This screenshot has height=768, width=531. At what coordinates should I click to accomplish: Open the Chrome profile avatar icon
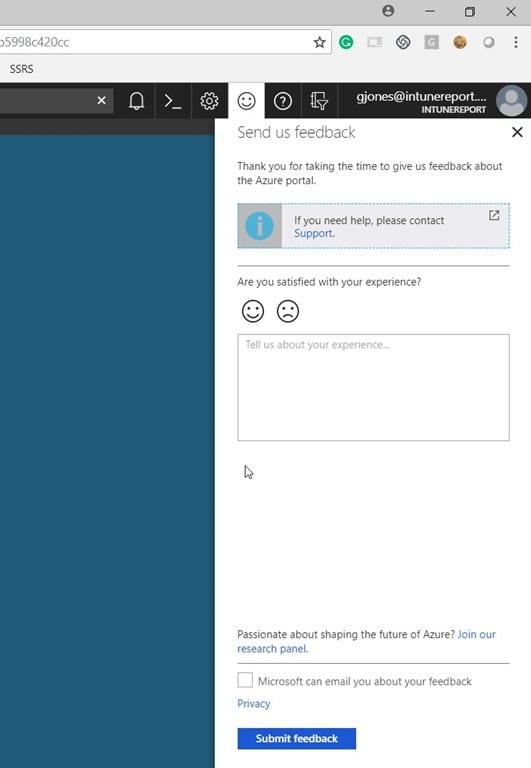[x=388, y=11]
